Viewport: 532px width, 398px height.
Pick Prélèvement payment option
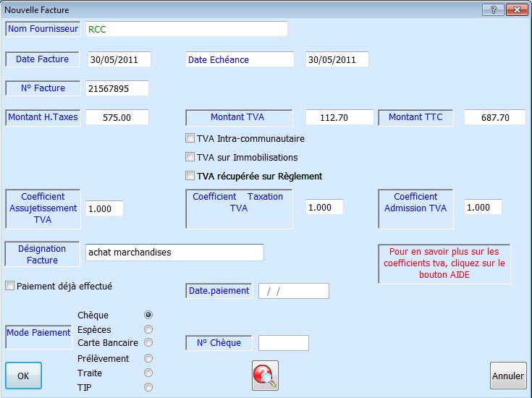point(148,358)
